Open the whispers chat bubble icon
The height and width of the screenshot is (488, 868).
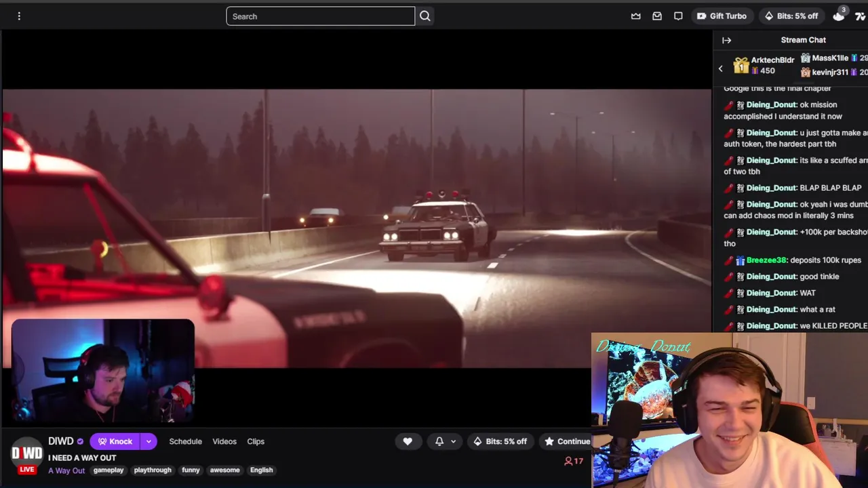(x=678, y=16)
